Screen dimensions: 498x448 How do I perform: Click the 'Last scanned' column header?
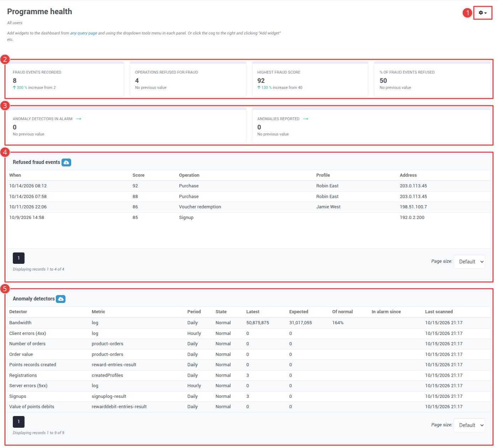click(x=439, y=312)
